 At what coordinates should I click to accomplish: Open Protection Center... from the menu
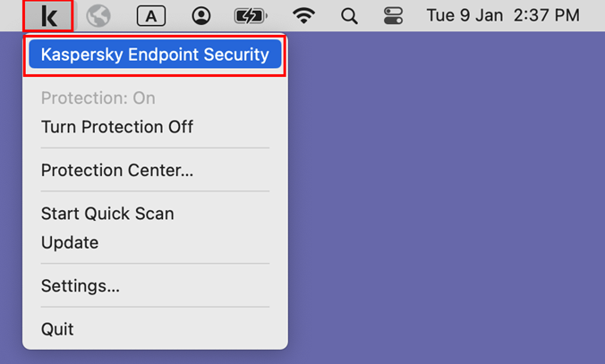pyautogui.click(x=117, y=170)
